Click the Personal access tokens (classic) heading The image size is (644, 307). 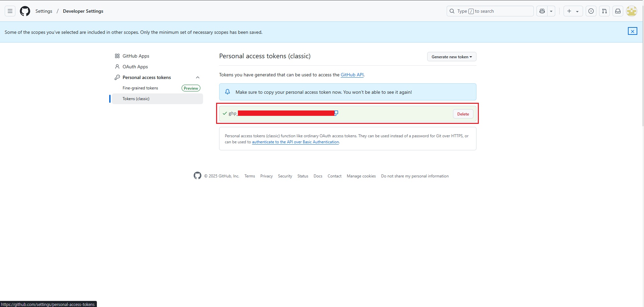(x=265, y=56)
